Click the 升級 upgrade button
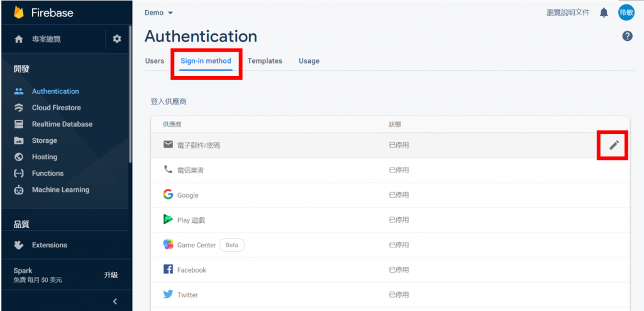The height and width of the screenshot is (311, 644). coord(111,275)
